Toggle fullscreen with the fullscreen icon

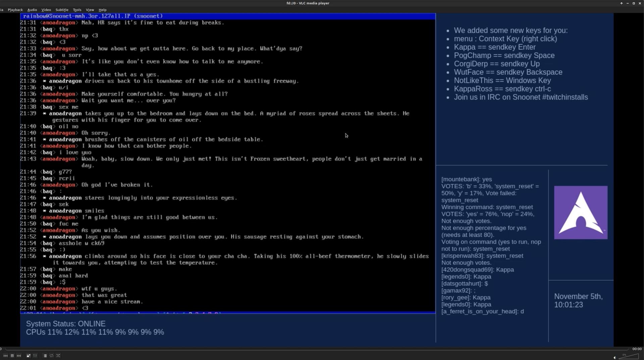pyautogui.click(x=29, y=356)
